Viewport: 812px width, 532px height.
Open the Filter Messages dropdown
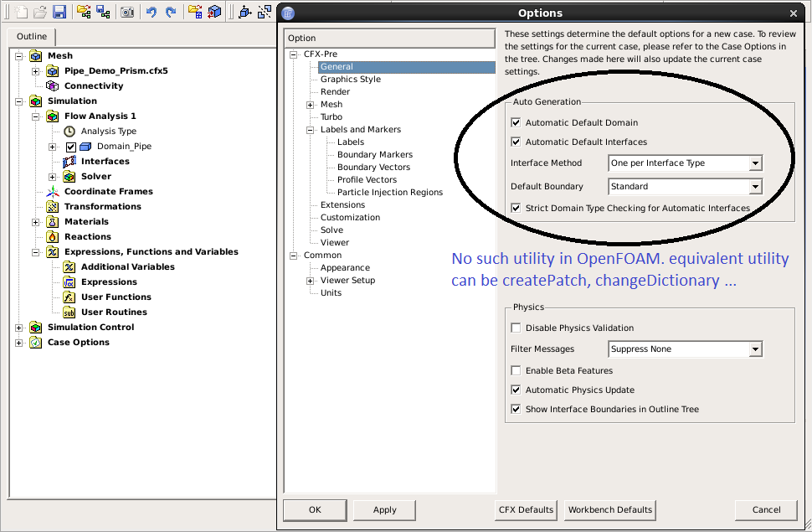[685, 349]
